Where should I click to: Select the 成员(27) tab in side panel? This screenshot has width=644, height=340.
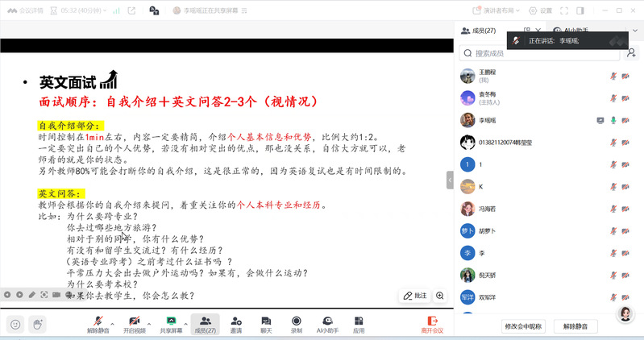479,31
